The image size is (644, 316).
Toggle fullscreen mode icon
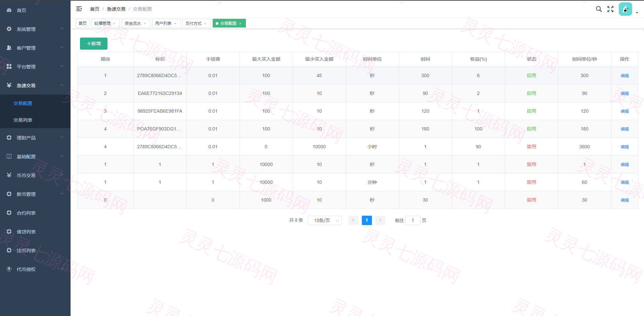point(610,9)
